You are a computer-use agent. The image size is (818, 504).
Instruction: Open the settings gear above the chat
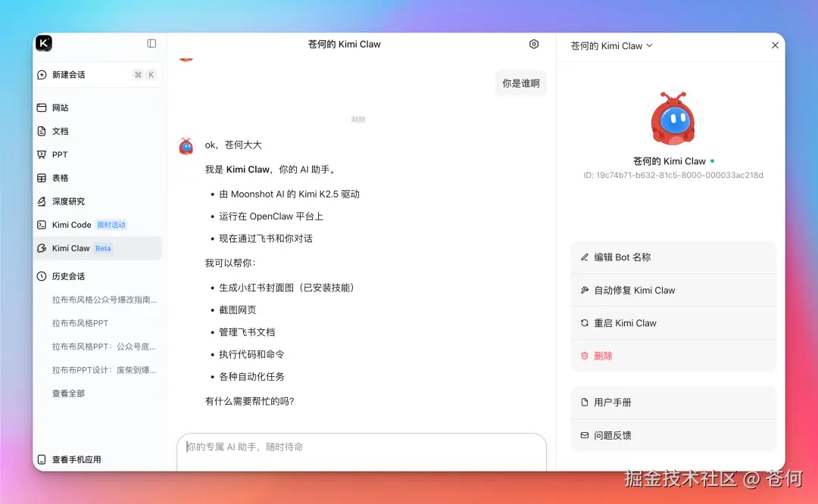(x=534, y=44)
